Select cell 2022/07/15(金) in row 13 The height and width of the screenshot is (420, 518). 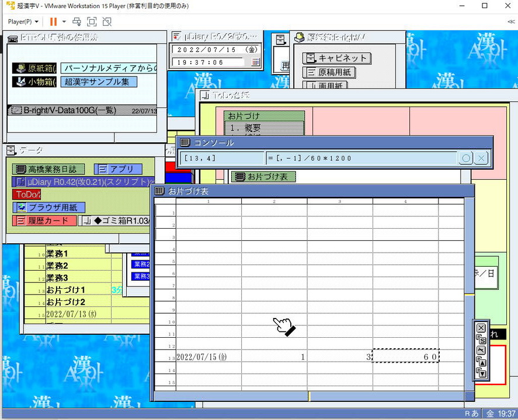coord(209,356)
